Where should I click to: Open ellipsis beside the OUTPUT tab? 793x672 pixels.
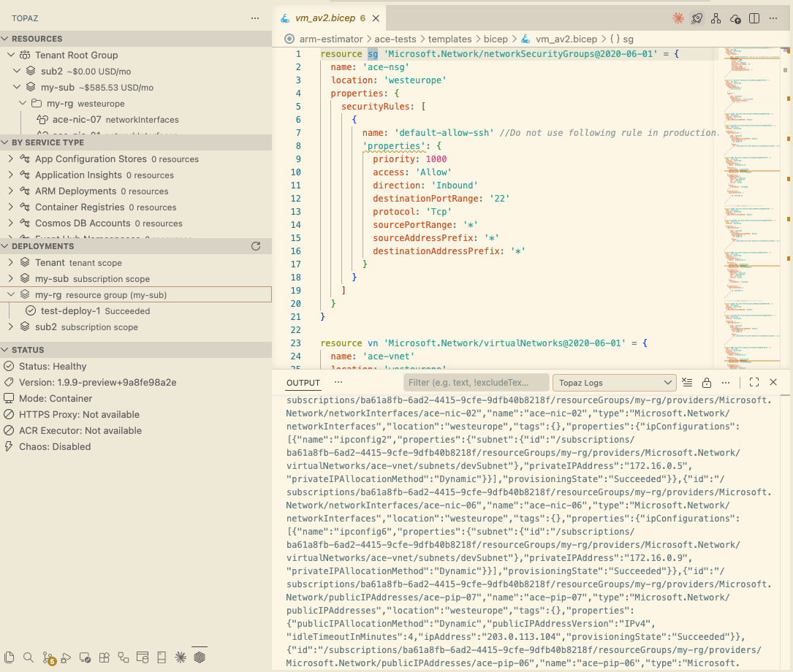338,383
